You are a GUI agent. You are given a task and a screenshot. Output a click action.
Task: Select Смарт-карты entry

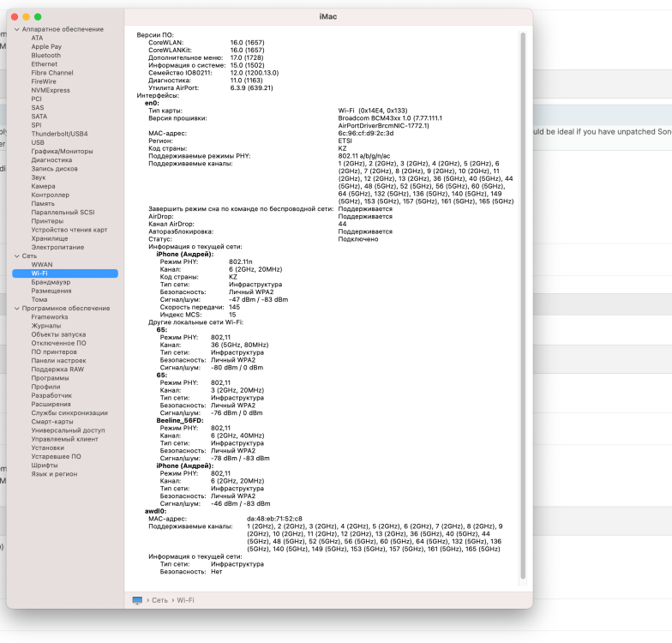coord(51,422)
